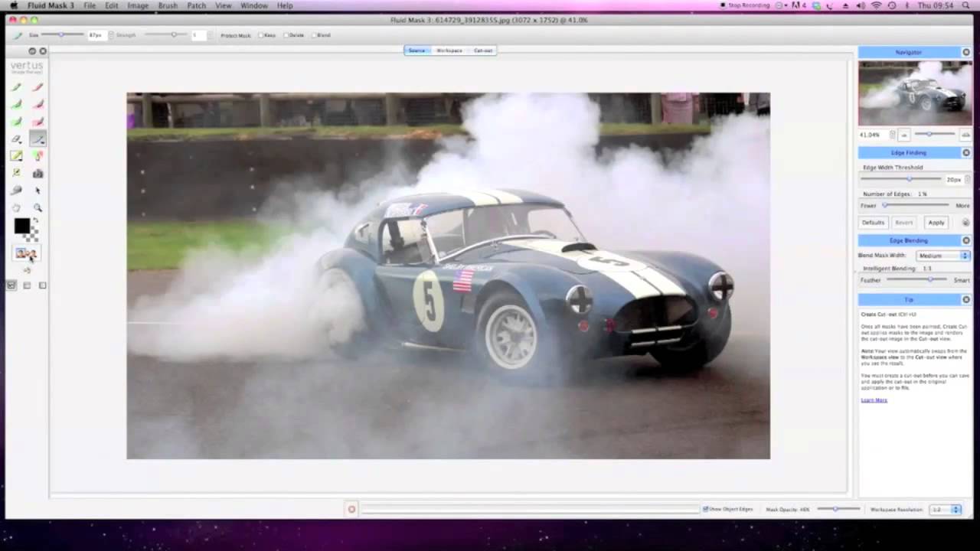Click the Create Cut-out button in toolbox

point(26,253)
